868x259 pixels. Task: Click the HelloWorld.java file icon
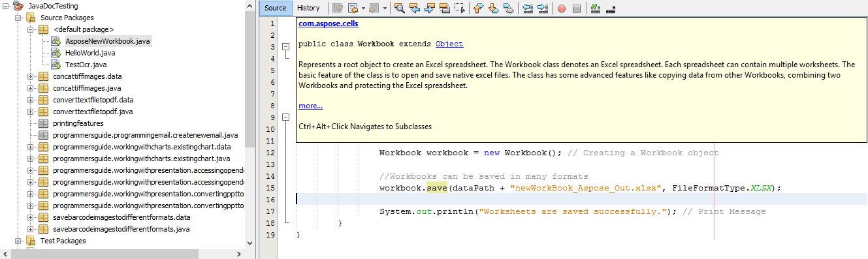[x=56, y=53]
